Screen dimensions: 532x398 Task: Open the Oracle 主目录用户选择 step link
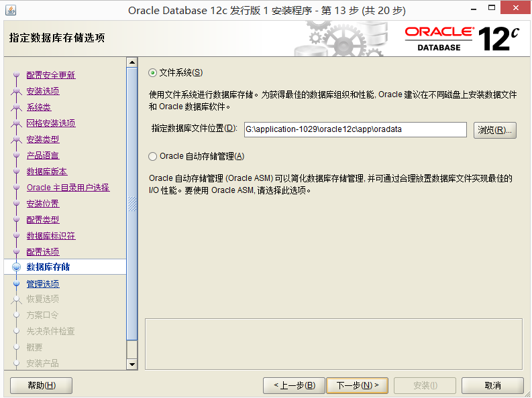[68, 188]
